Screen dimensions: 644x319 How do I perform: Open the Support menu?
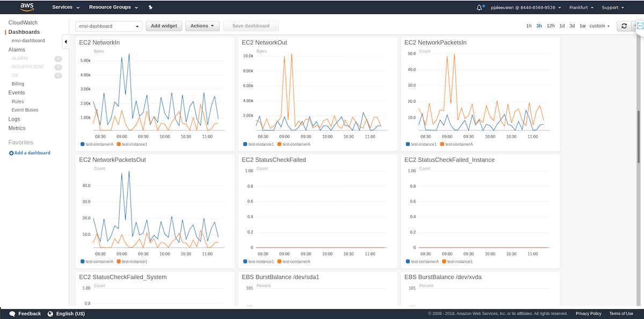point(612,7)
